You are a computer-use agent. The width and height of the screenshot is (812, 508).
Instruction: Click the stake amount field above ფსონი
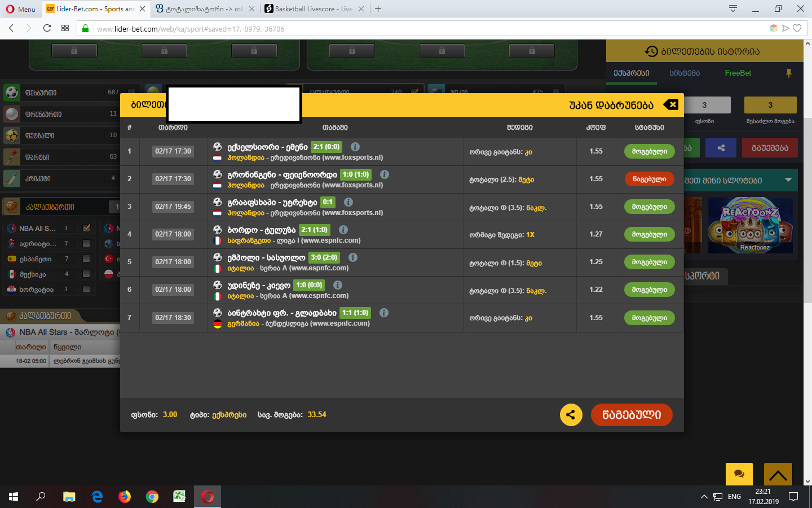pyautogui.click(x=704, y=105)
